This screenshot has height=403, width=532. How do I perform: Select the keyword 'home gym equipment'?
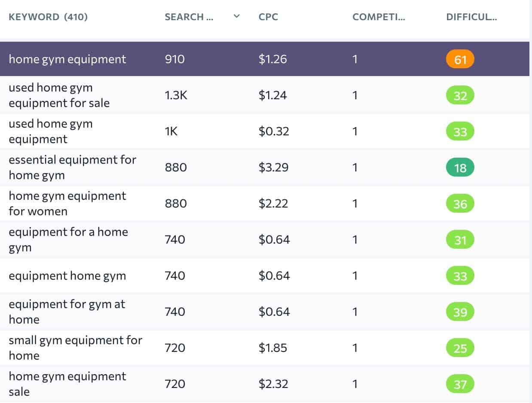[x=67, y=59]
